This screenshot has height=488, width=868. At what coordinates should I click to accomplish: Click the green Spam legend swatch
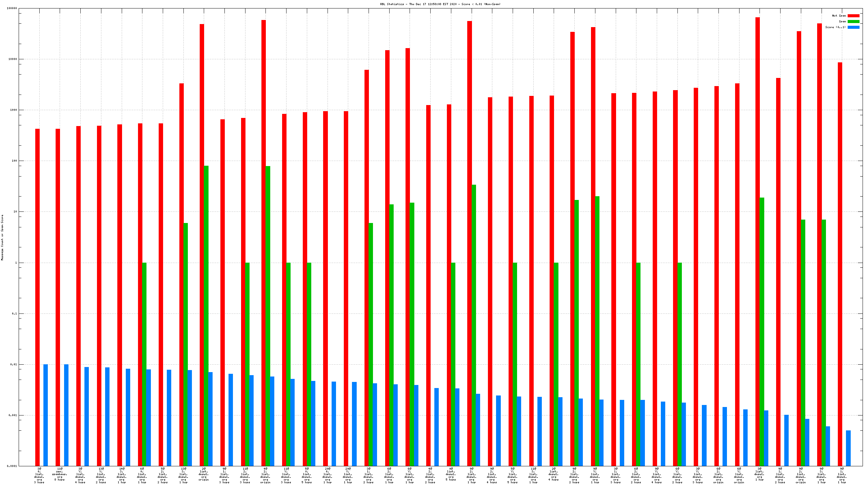point(853,21)
